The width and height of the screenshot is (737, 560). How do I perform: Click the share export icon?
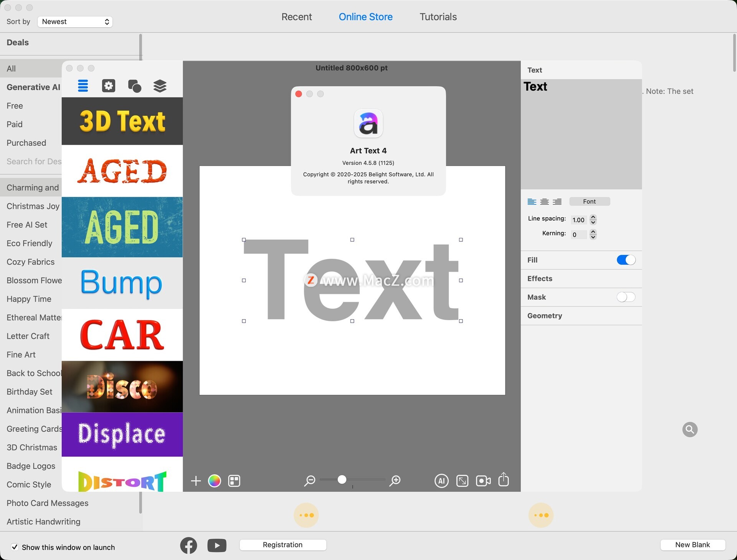[503, 480]
